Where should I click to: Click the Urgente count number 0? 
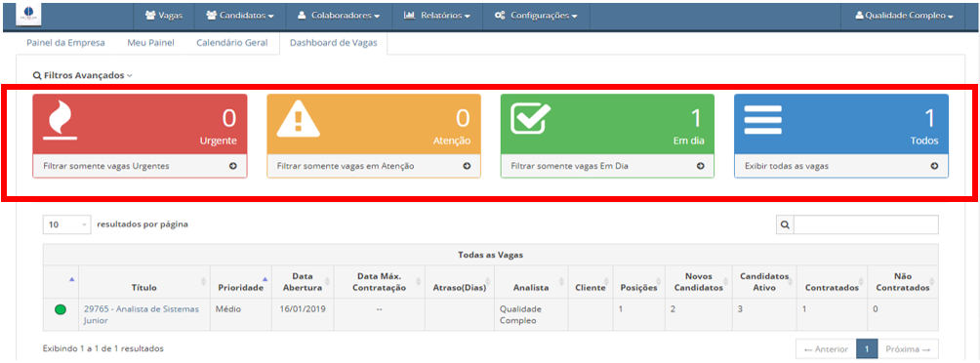point(229,119)
